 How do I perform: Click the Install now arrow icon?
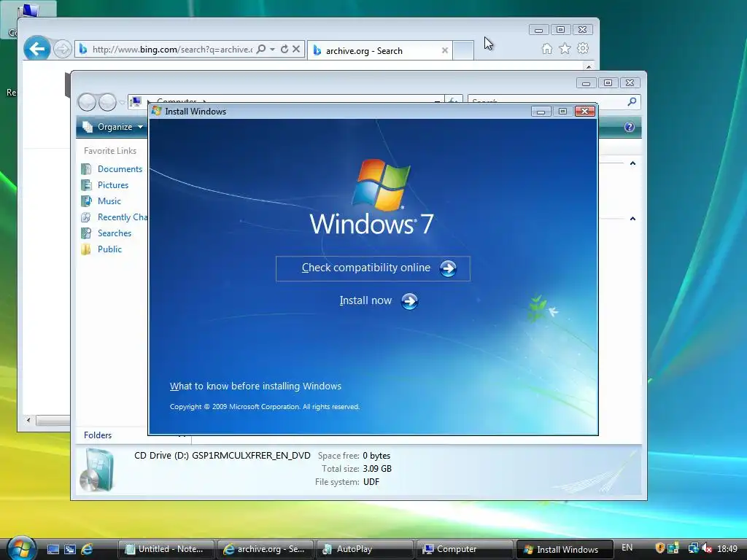tap(409, 301)
